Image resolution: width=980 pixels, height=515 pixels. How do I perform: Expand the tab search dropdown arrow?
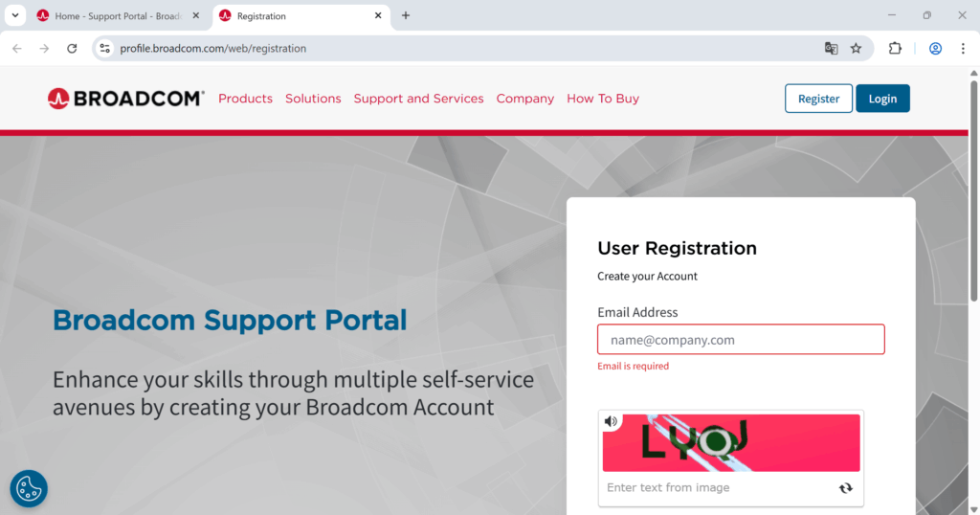tap(15, 15)
